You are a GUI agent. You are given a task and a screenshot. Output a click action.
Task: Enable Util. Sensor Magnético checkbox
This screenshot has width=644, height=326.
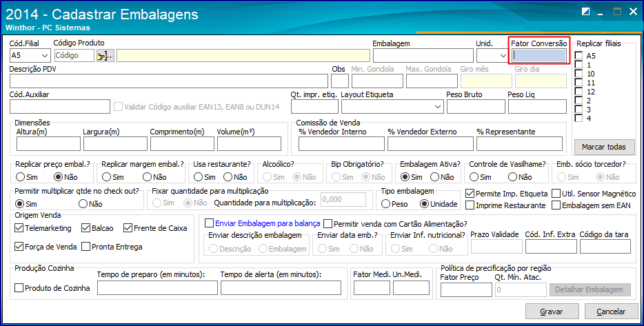[556, 194]
